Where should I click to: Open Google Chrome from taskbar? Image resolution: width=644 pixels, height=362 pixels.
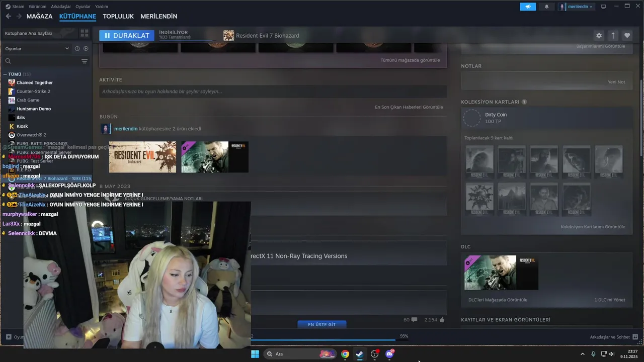(x=345, y=354)
